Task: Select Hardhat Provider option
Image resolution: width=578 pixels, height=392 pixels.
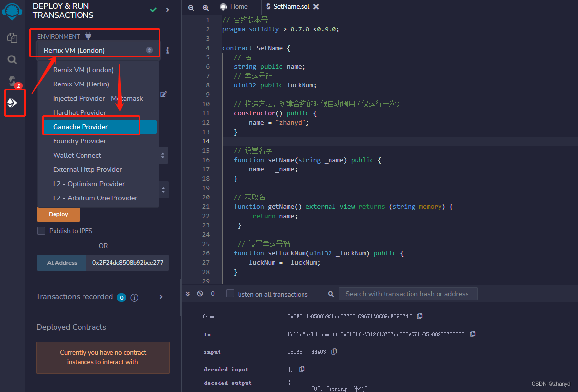Action: [x=98, y=112]
